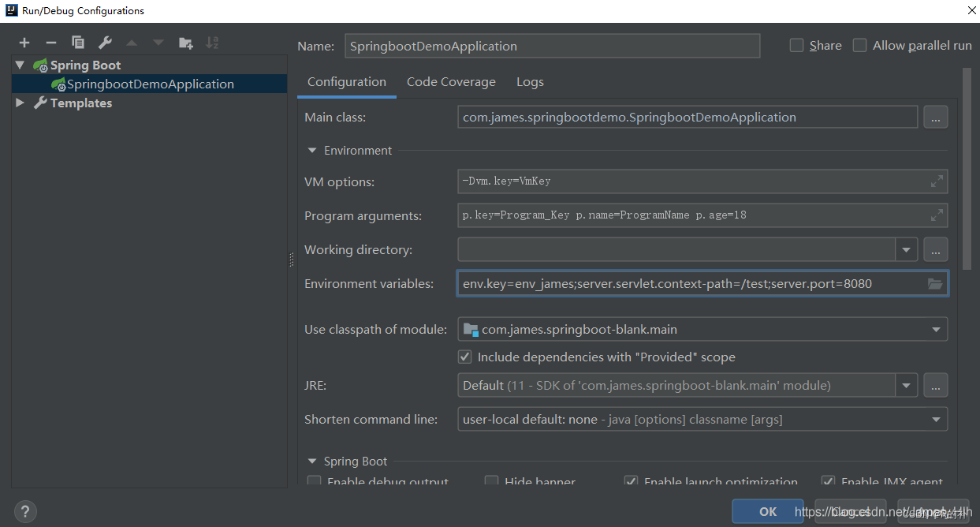
Task: Expand the VM options field editor
Action: click(937, 181)
